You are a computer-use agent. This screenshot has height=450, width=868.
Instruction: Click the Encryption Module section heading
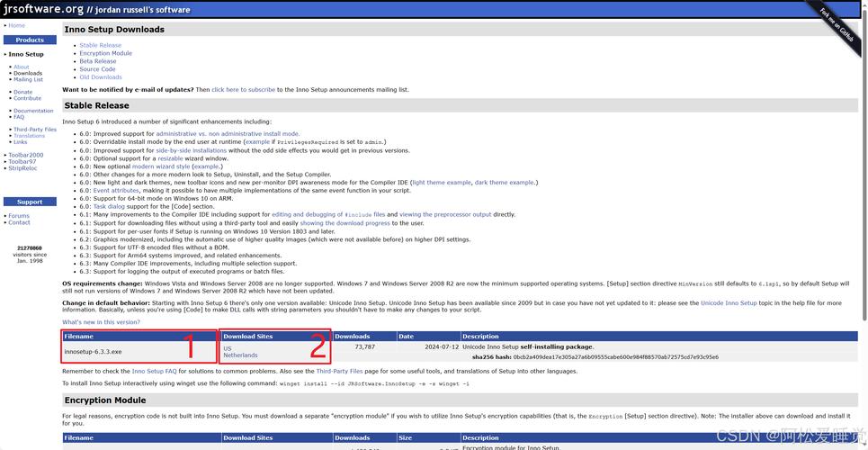(x=105, y=400)
